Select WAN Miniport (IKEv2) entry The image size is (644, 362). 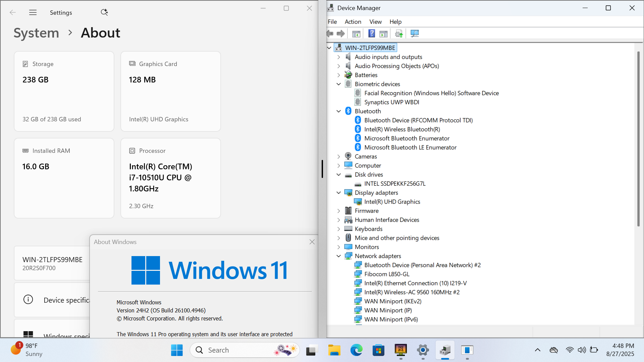pyautogui.click(x=393, y=301)
